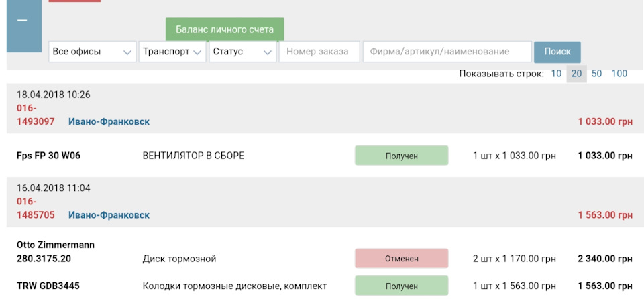Expand the 'Транспорт' dropdown
The image size is (644, 307).
pyautogui.click(x=172, y=52)
